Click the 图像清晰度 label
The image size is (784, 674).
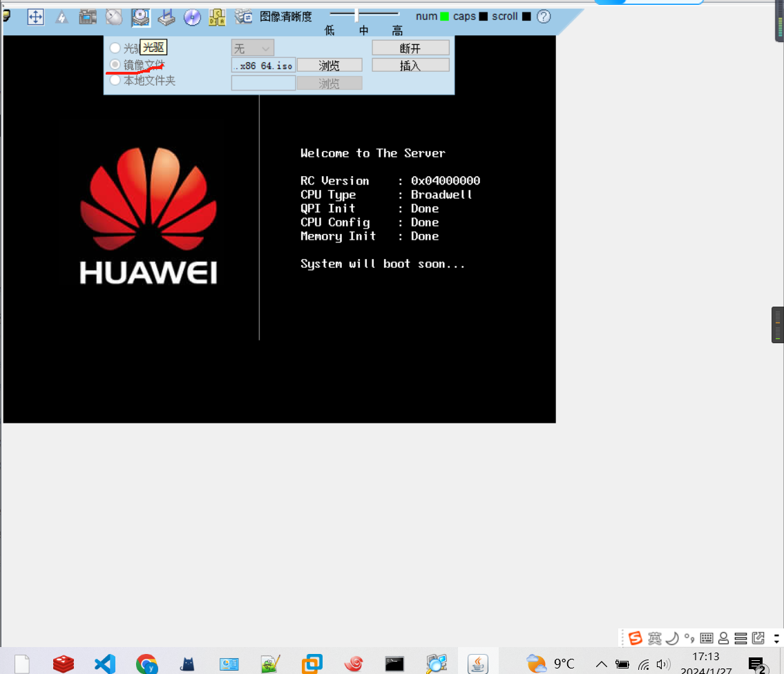tap(285, 17)
